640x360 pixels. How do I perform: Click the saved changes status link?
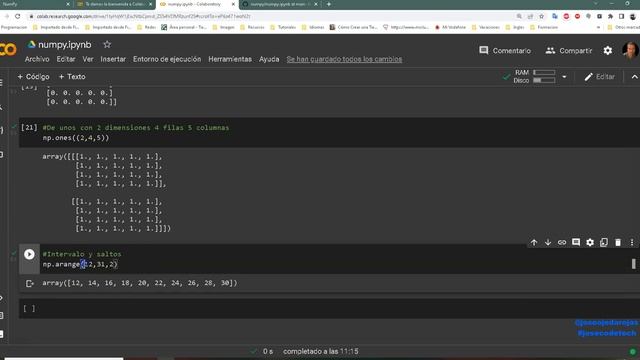pos(344,59)
